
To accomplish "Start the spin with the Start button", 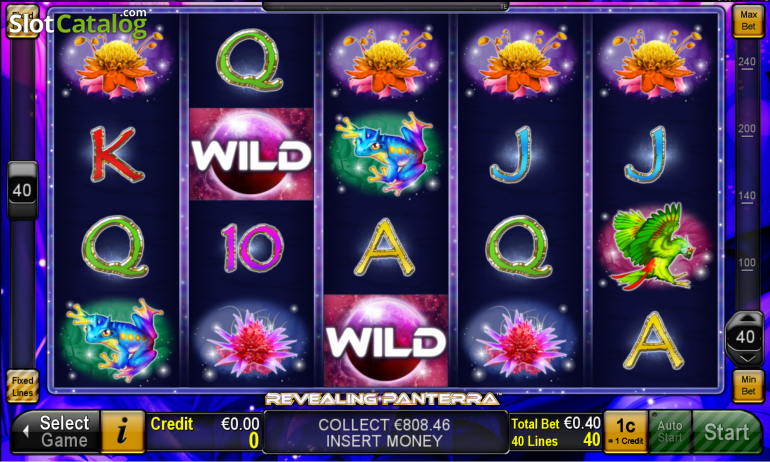I will [x=726, y=432].
